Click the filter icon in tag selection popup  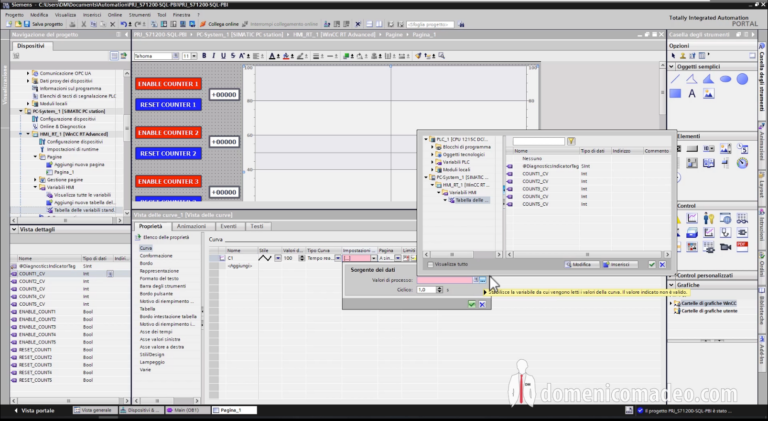point(571,141)
